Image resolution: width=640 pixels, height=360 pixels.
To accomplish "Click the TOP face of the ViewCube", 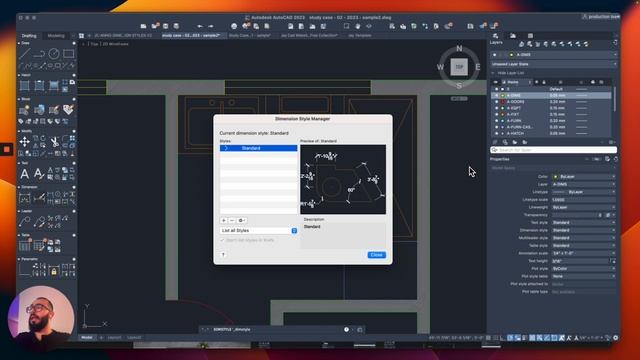I will 459,67.
